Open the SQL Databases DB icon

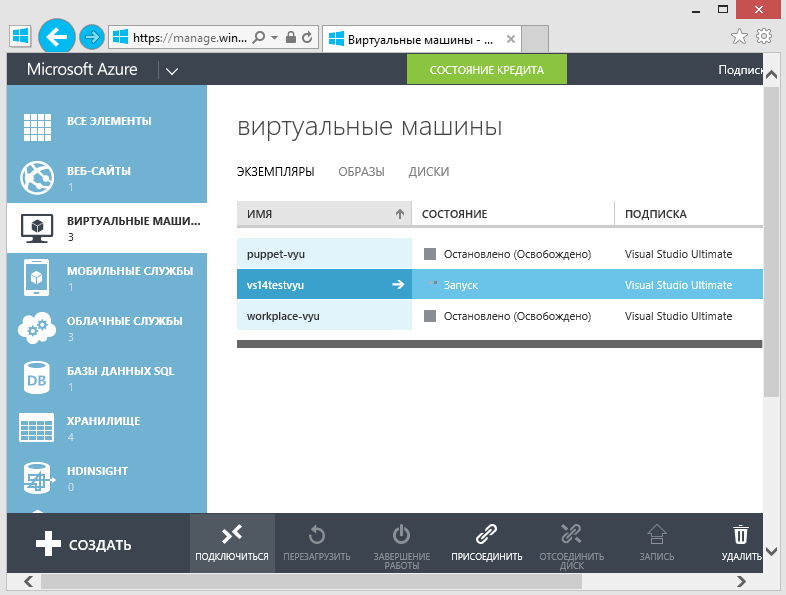37,378
